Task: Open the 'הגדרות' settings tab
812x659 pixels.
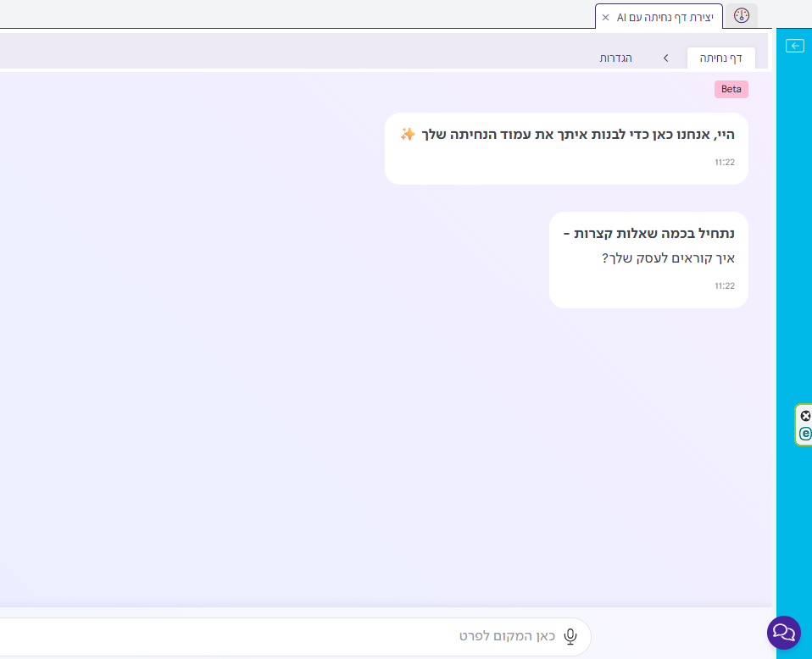Action: click(615, 58)
